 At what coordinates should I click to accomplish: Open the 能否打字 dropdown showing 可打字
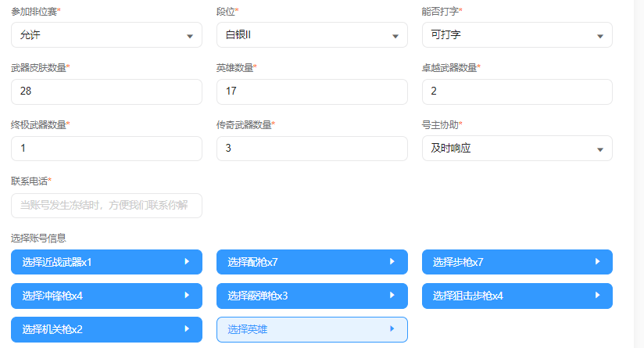point(517,35)
